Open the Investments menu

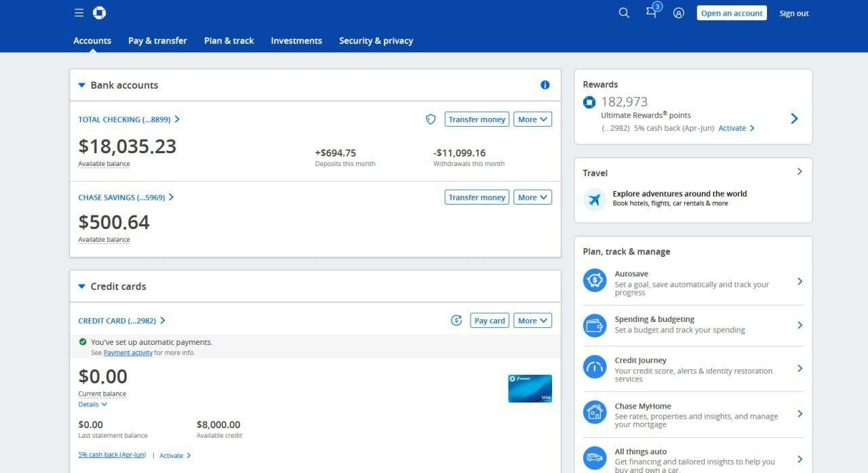(296, 41)
